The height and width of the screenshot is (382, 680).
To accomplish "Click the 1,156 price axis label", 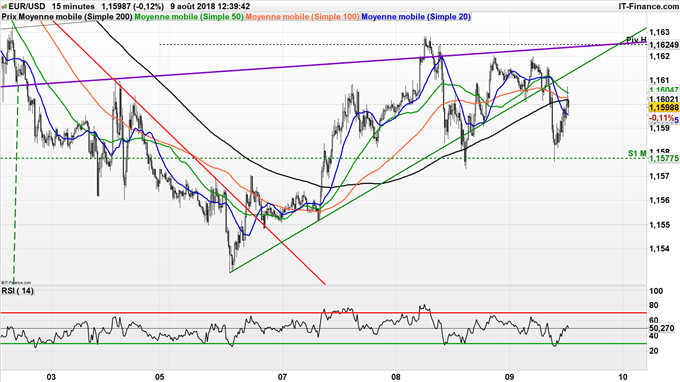I will (660, 200).
